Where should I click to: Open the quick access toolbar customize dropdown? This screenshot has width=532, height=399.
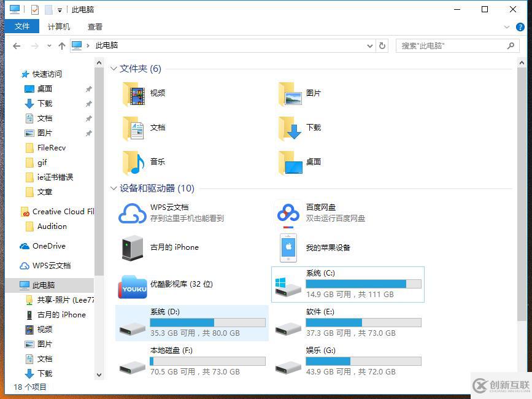tap(60, 10)
